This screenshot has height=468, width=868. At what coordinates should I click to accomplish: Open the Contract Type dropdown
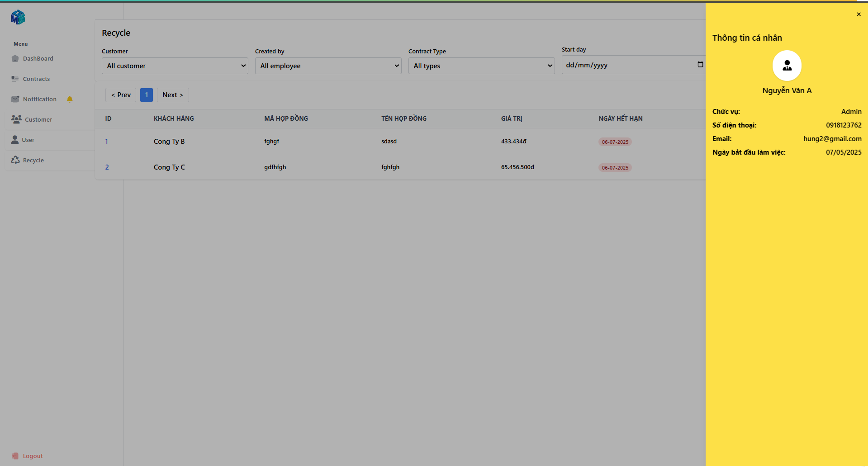pos(481,66)
